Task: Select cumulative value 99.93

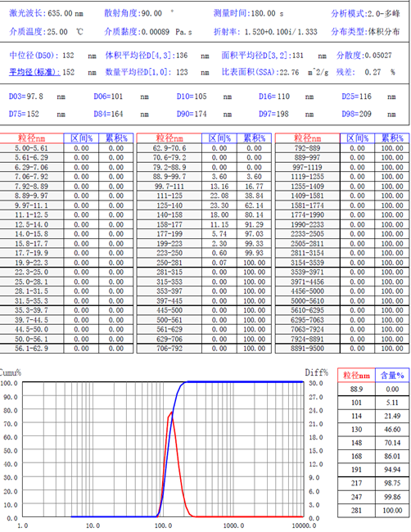Action: click(x=254, y=253)
